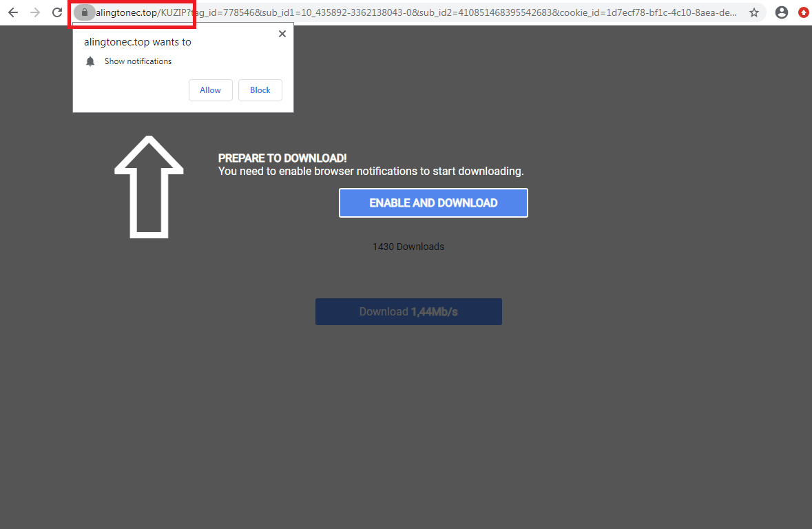Screen dimensions: 812x529
Task: Bookmark this page with the star icon
Action: (754, 12)
